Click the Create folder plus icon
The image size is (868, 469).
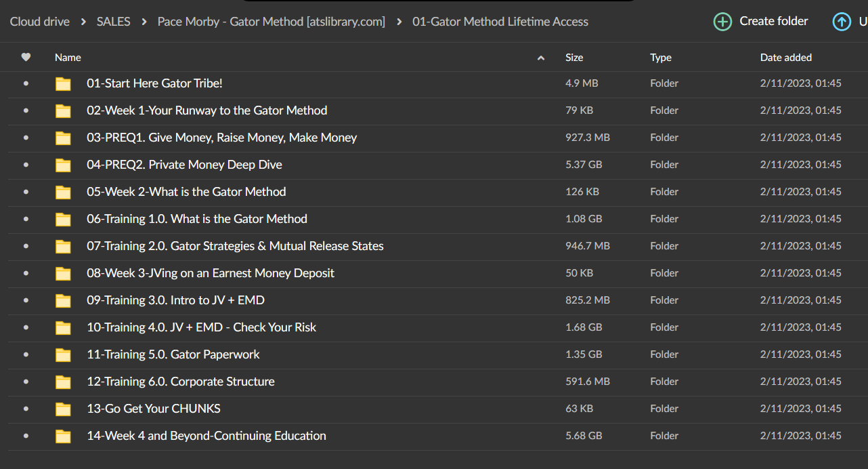click(722, 22)
